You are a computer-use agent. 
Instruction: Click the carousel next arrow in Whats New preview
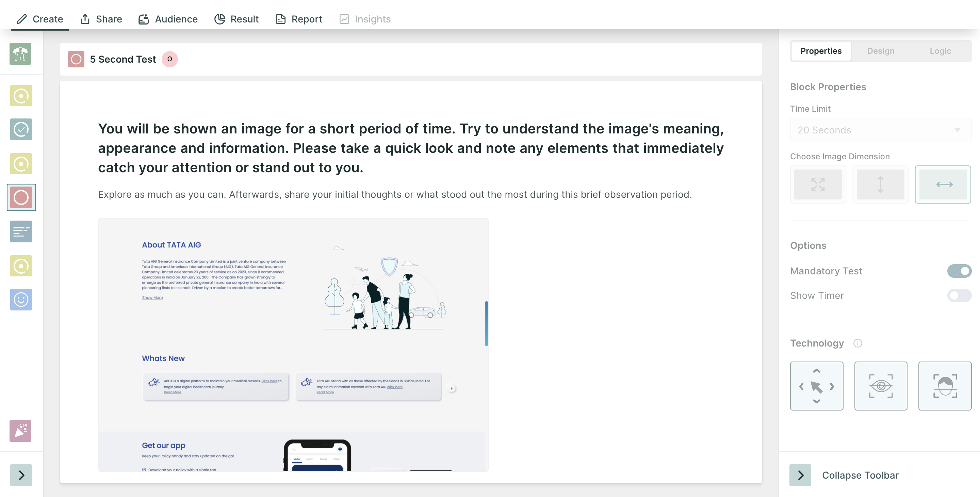(451, 388)
